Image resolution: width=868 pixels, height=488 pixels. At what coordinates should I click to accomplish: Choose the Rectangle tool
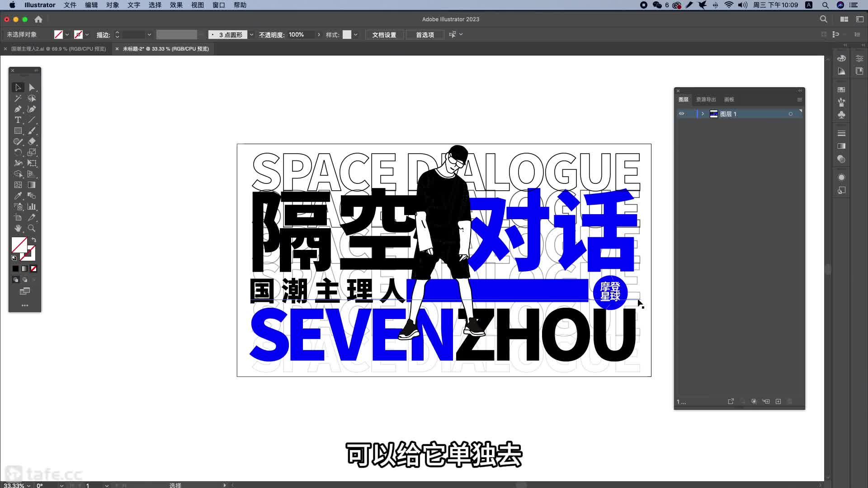click(18, 131)
